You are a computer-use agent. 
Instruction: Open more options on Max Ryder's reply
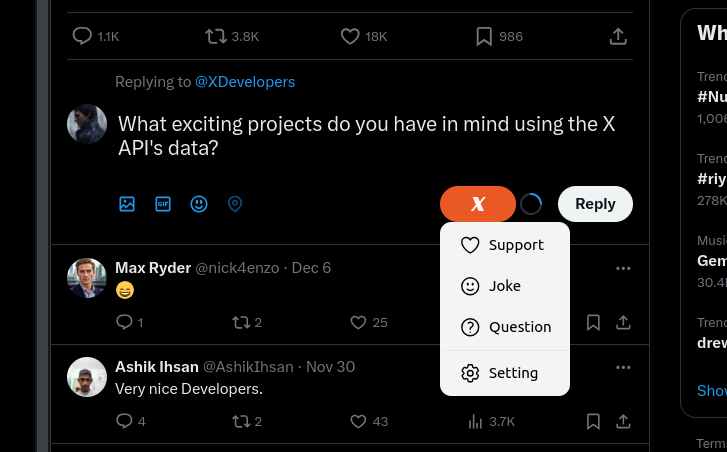[x=623, y=268]
